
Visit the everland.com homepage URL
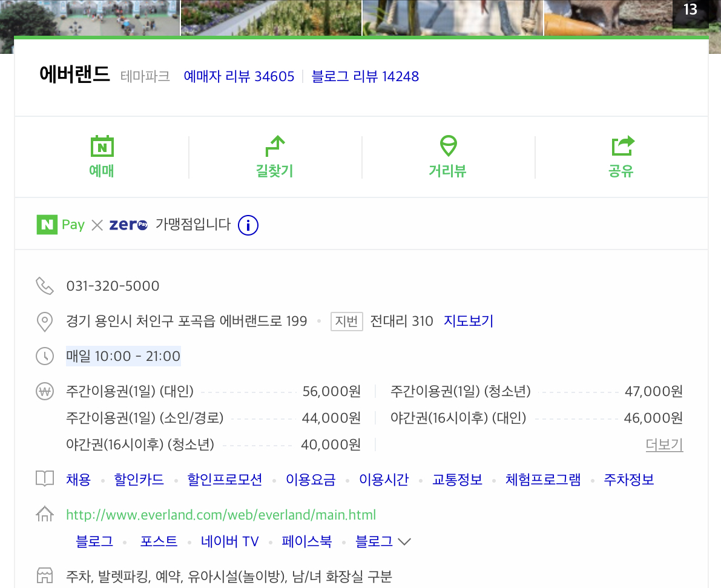pos(221,515)
